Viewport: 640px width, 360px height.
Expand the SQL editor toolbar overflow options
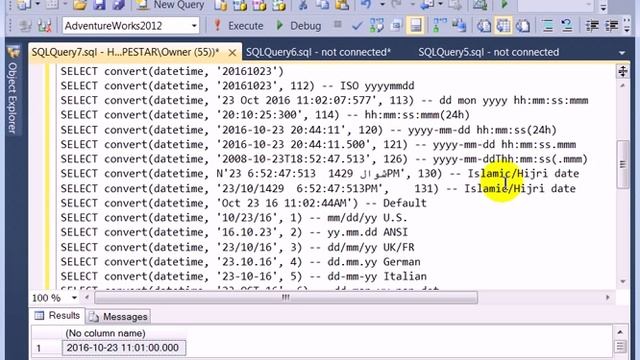point(627,26)
